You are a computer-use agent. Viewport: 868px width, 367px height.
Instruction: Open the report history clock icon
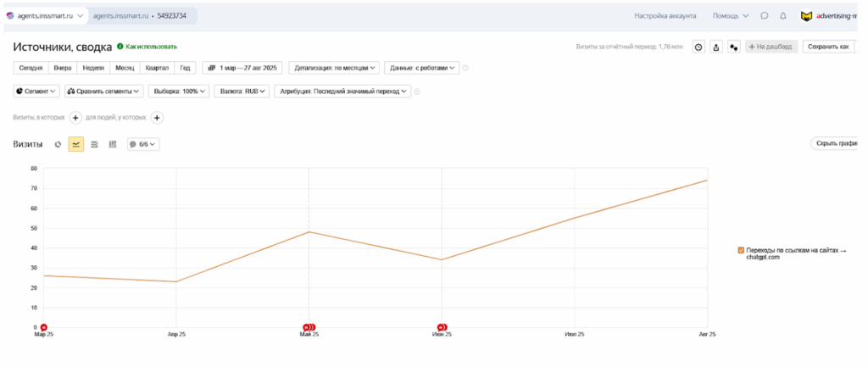(698, 47)
